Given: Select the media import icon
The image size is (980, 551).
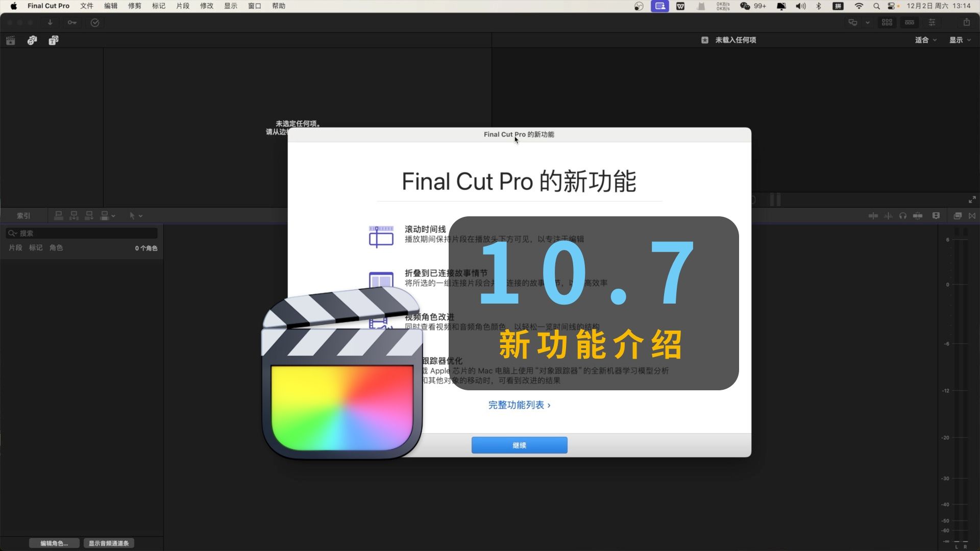Looking at the screenshot, I should (x=50, y=22).
